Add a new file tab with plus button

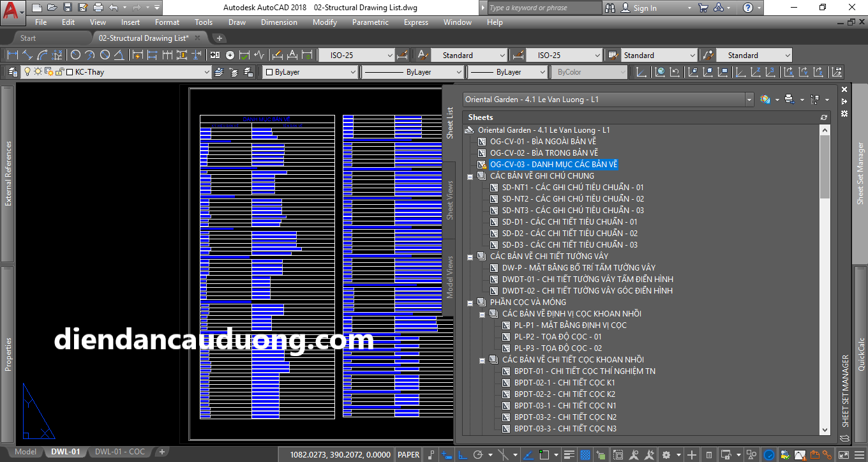coord(219,38)
